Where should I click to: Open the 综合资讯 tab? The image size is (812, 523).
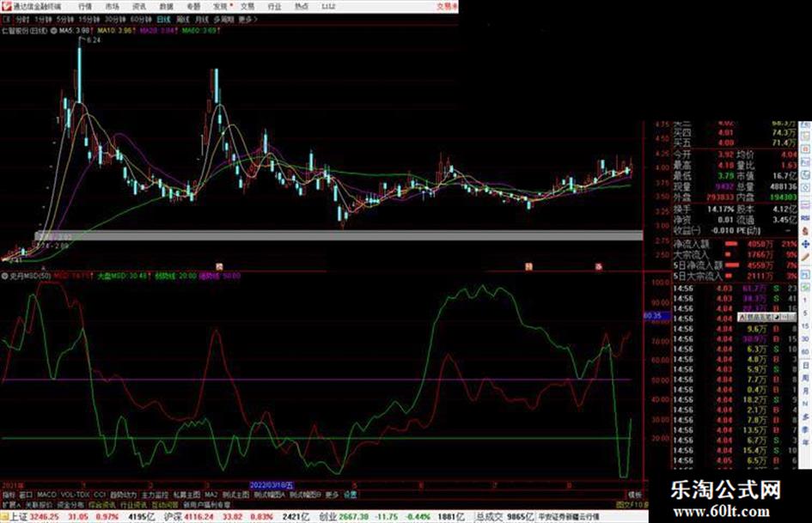102,504
